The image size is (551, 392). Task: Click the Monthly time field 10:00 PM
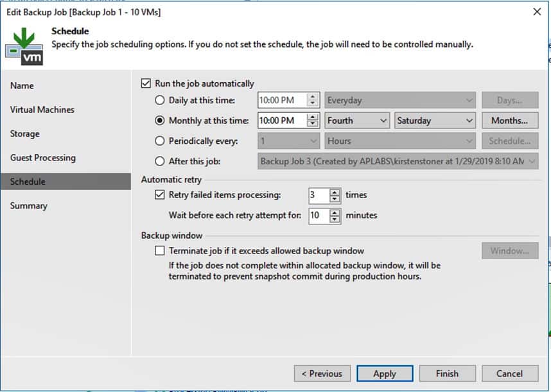pos(282,121)
